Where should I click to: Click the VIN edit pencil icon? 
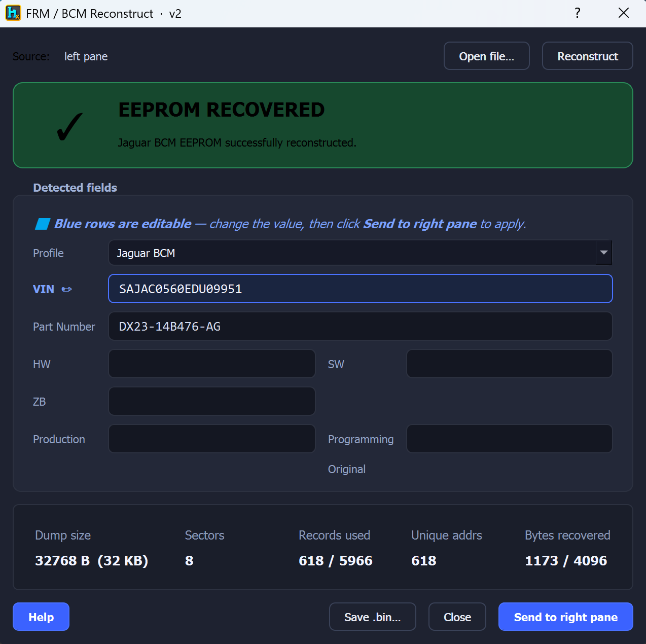point(67,289)
